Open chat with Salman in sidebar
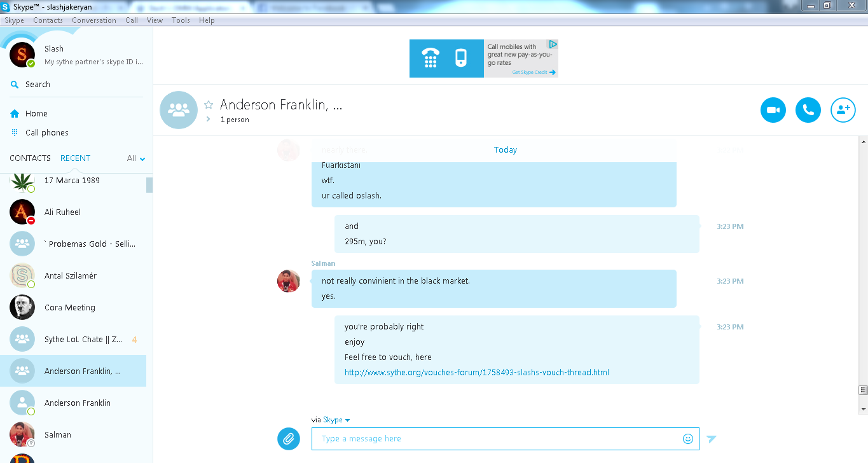The image size is (868, 463). (73, 434)
